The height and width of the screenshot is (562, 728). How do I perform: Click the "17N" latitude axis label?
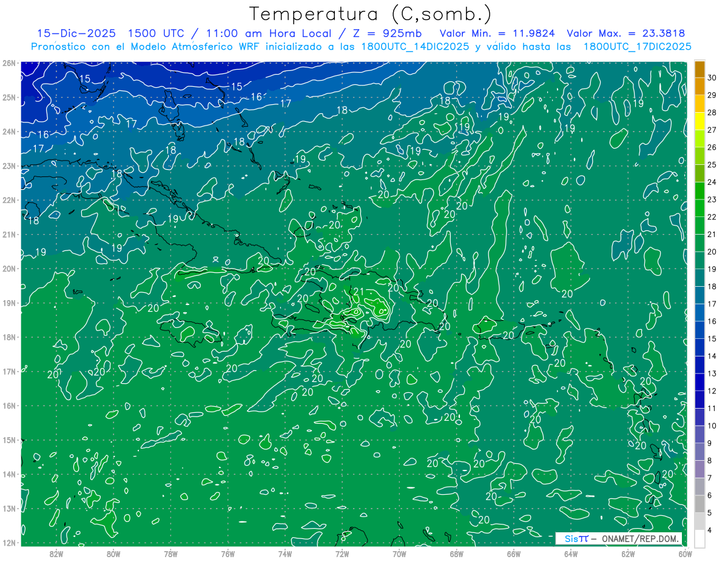tap(9, 372)
